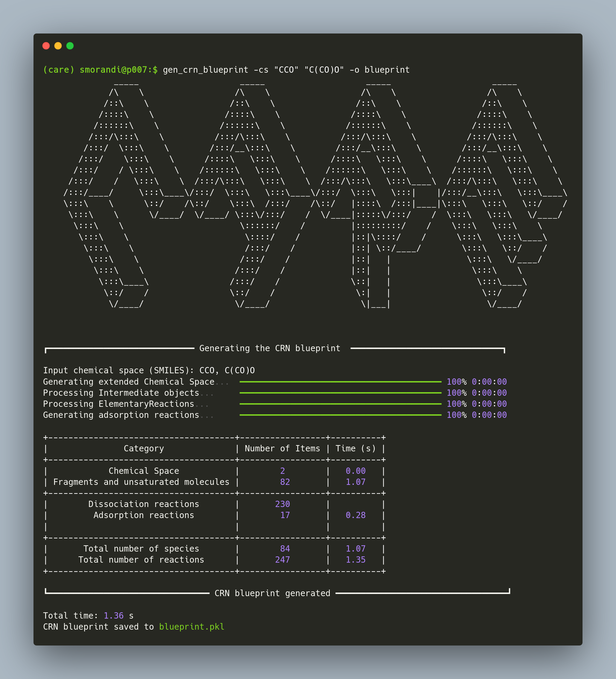The height and width of the screenshot is (679, 616).
Task: Click the Generating adsorption reactions progress bar
Action: [340, 415]
